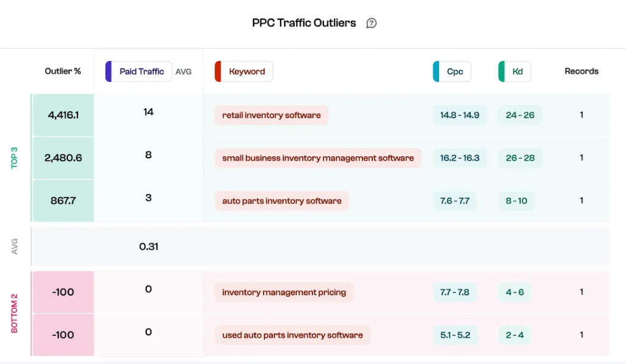
Task: Select the 5.1 - 5.2 Cpc range chip
Action: [455, 335]
